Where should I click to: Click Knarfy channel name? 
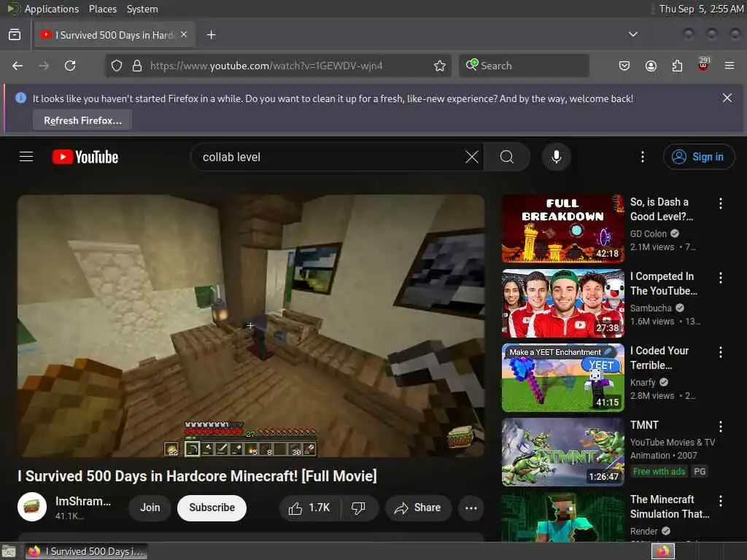[x=643, y=382]
